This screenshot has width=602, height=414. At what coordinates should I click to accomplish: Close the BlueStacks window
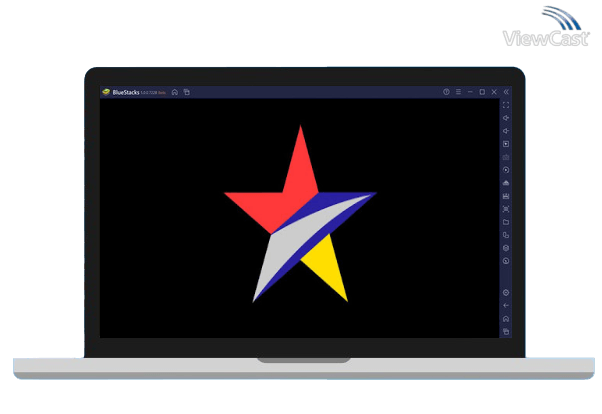pyautogui.click(x=494, y=92)
